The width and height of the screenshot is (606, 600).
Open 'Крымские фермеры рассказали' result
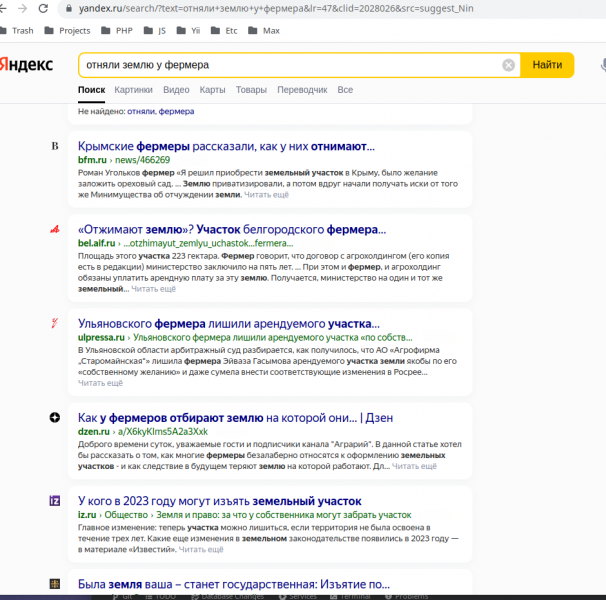click(226, 146)
